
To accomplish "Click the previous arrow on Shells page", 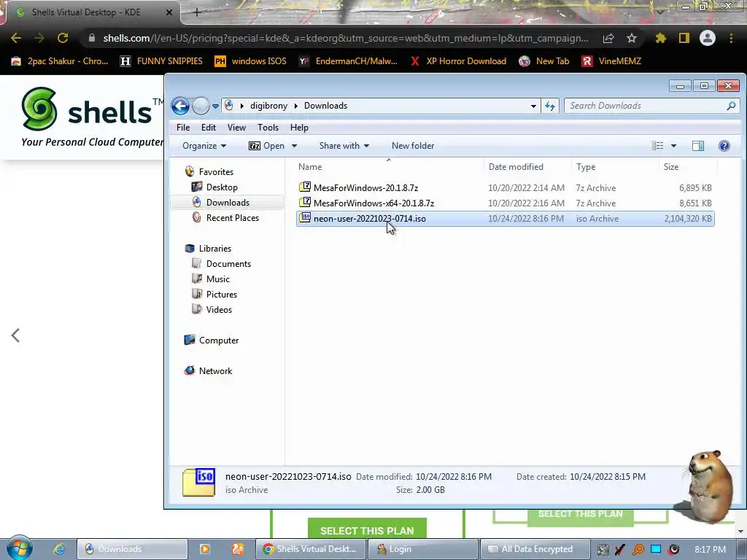I will [16, 335].
